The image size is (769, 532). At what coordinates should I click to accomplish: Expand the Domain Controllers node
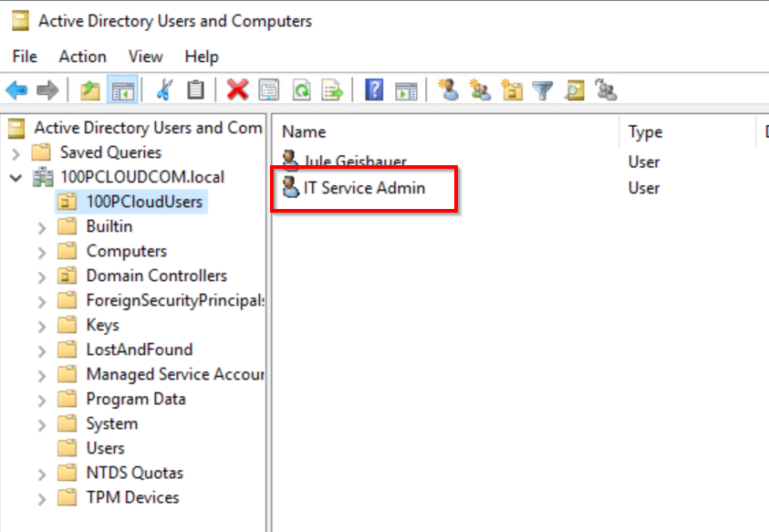[42, 276]
